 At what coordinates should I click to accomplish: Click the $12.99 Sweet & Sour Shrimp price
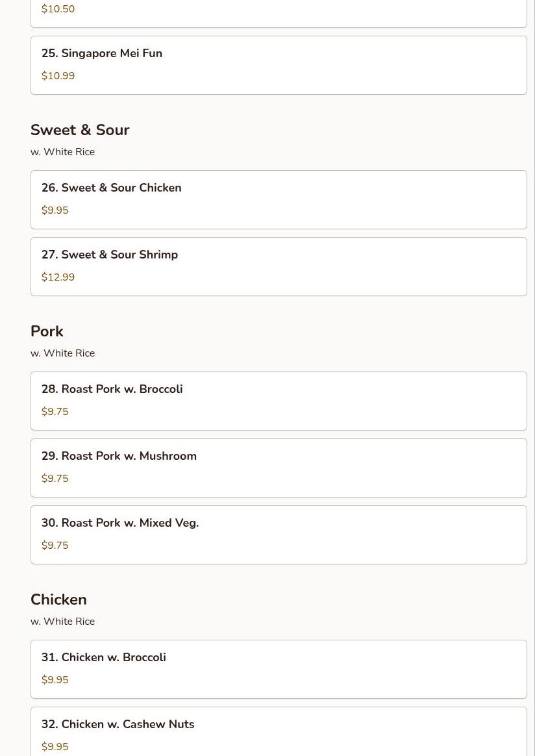click(58, 277)
